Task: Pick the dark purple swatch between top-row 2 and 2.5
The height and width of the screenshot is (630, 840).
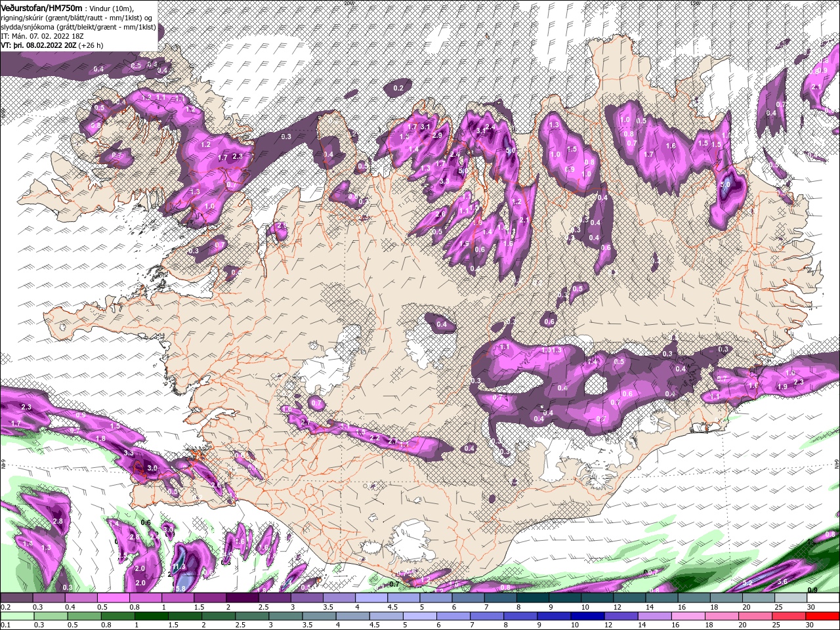Action: (x=241, y=598)
